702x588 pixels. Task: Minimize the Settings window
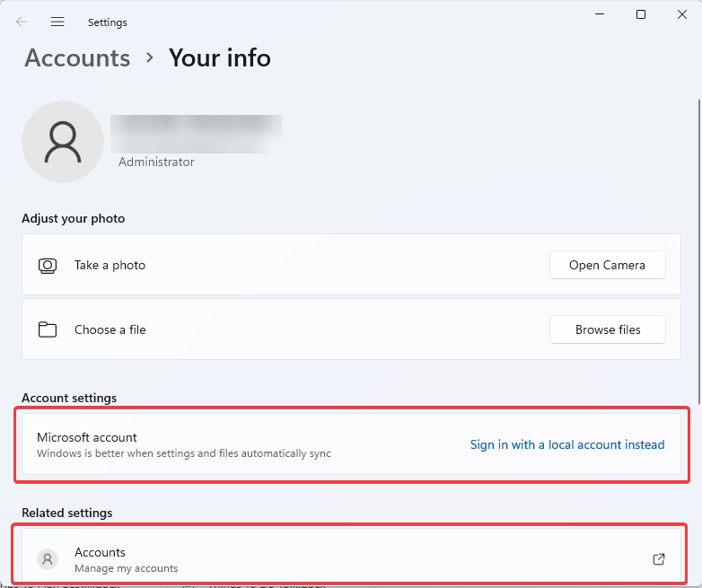[x=601, y=14]
